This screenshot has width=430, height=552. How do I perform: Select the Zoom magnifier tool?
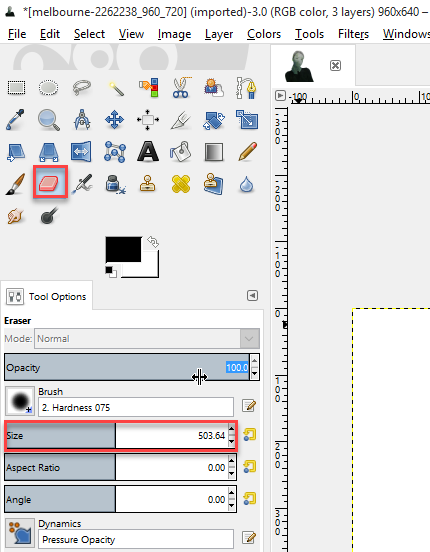49,120
